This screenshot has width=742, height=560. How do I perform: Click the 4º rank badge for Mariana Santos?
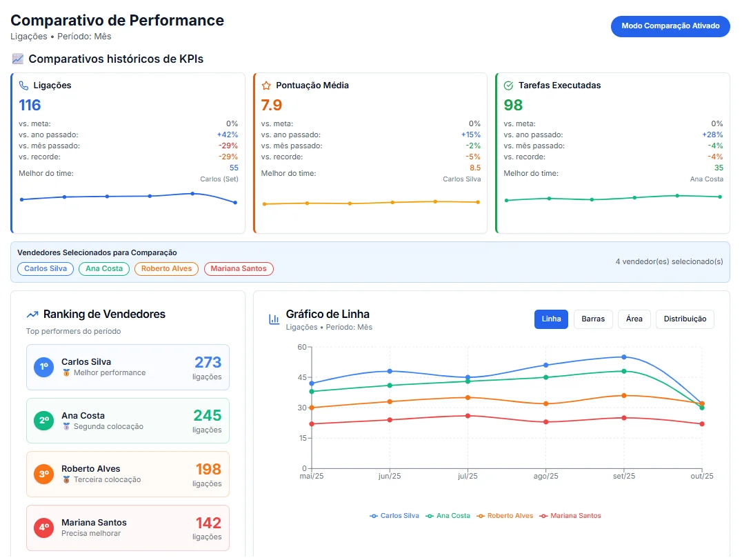(x=44, y=528)
